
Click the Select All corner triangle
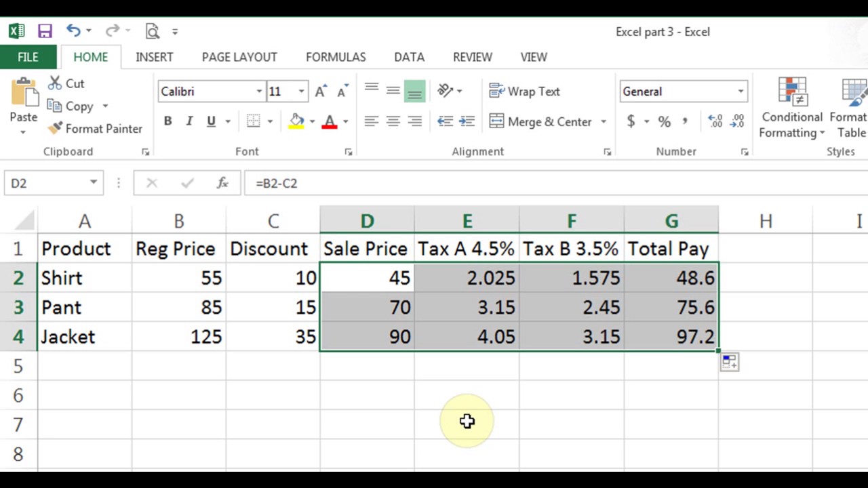pos(24,221)
